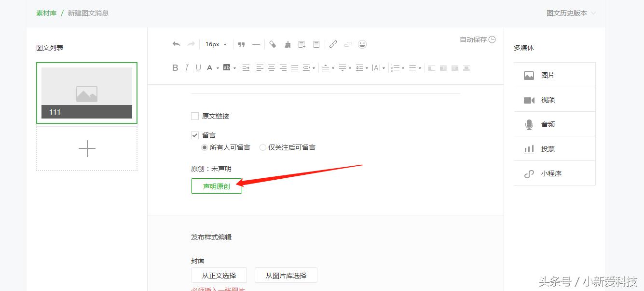Toggle bold formatting in the editor
The image size is (644, 291).
pos(175,67)
